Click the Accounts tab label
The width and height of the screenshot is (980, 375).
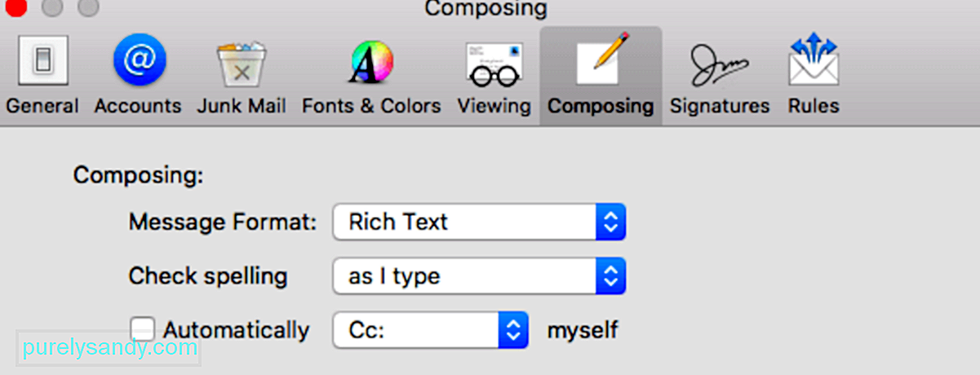tap(138, 106)
